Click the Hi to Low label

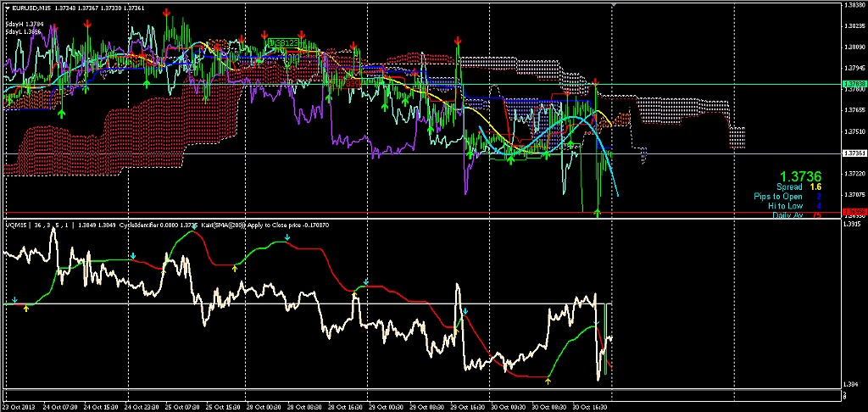tap(785, 205)
